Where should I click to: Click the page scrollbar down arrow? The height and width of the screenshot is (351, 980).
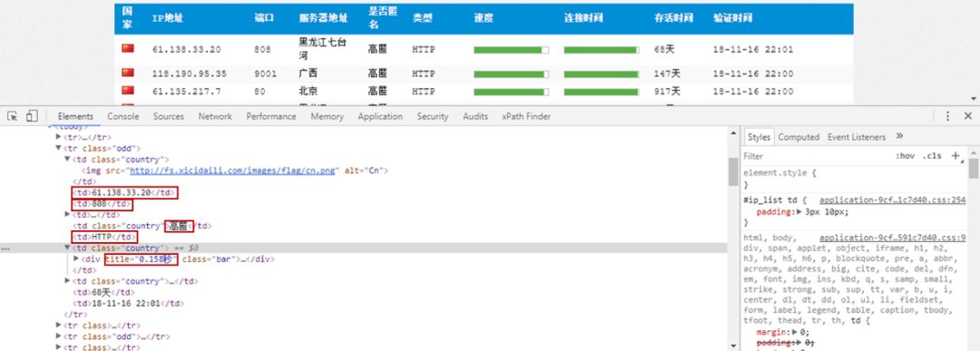tap(974, 99)
